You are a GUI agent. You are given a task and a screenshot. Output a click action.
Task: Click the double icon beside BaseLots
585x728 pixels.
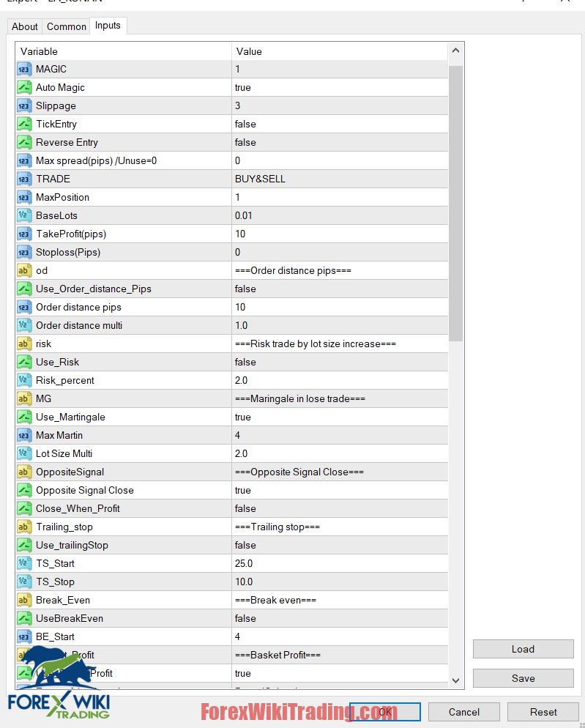pyautogui.click(x=24, y=215)
